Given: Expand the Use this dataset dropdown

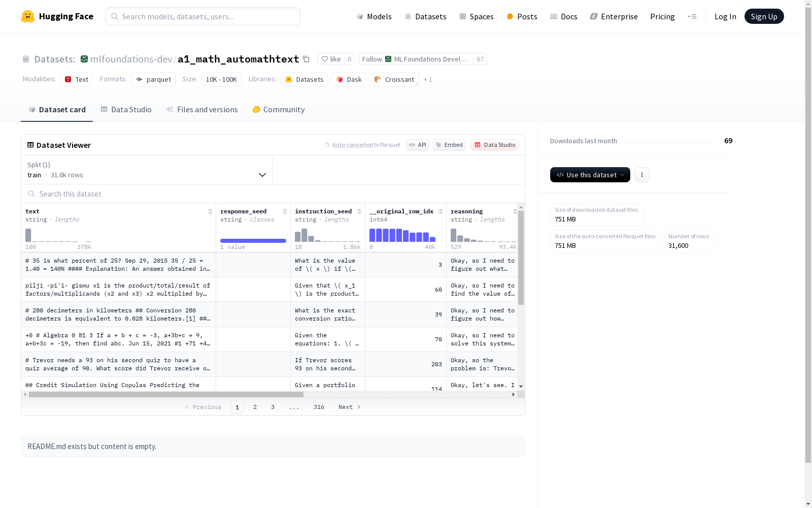Looking at the screenshot, I should pos(590,175).
